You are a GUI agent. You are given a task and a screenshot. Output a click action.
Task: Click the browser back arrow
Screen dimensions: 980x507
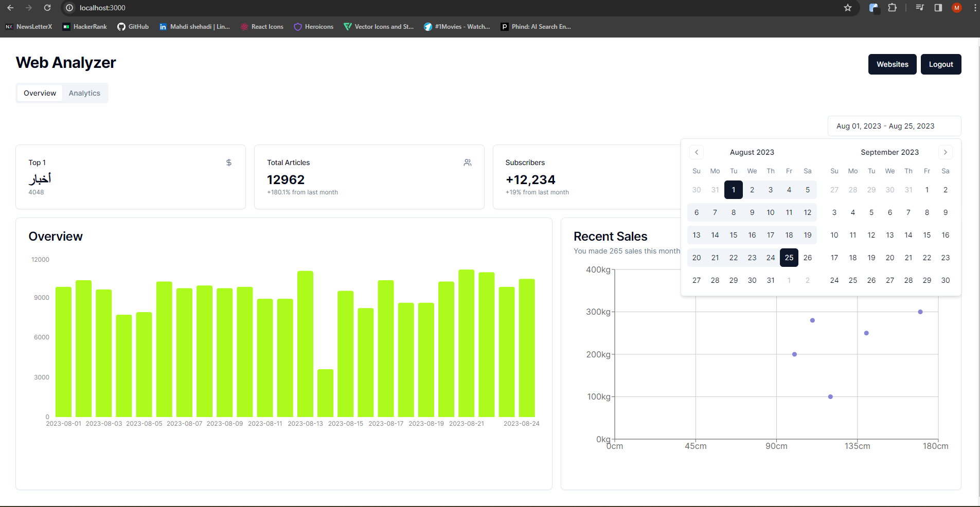10,8
